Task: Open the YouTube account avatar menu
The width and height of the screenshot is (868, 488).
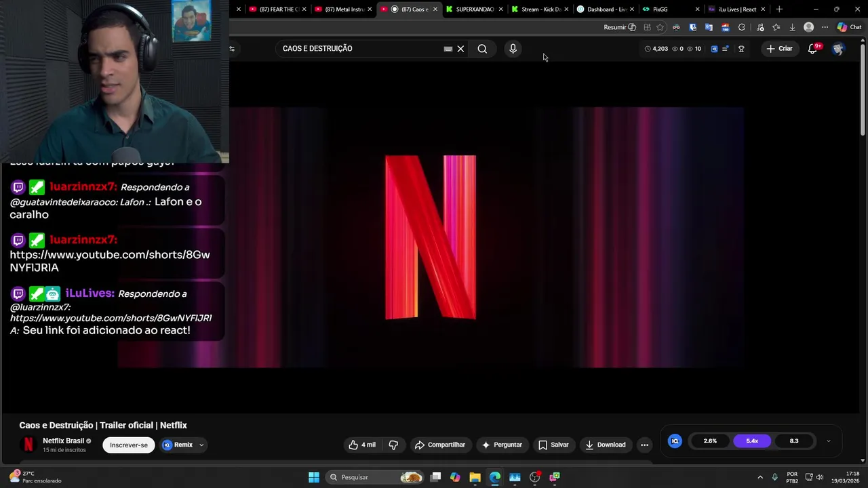Action: [x=838, y=49]
